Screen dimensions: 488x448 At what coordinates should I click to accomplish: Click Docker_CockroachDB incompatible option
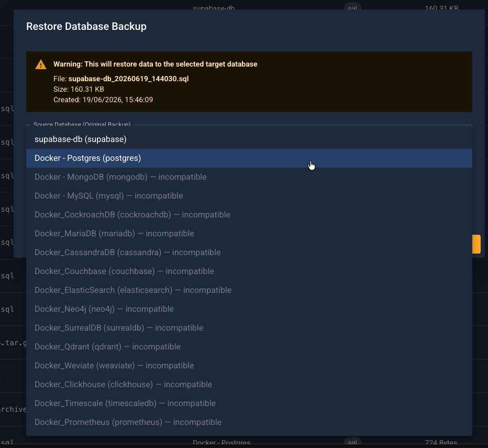point(249,215)
